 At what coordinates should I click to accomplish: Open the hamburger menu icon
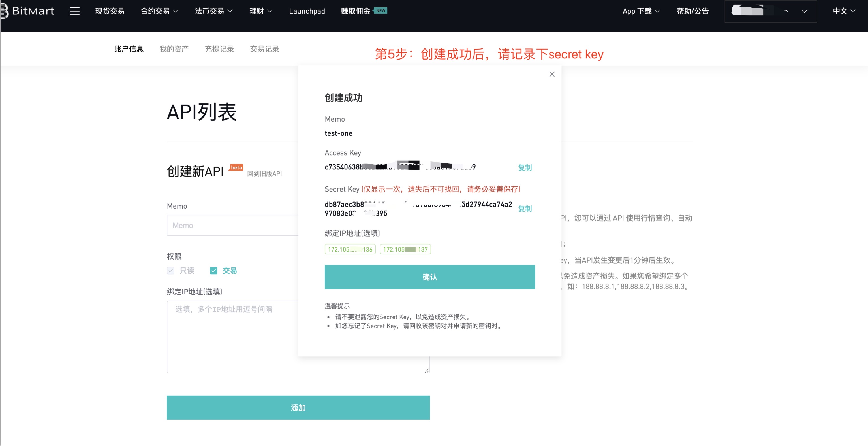74,11
